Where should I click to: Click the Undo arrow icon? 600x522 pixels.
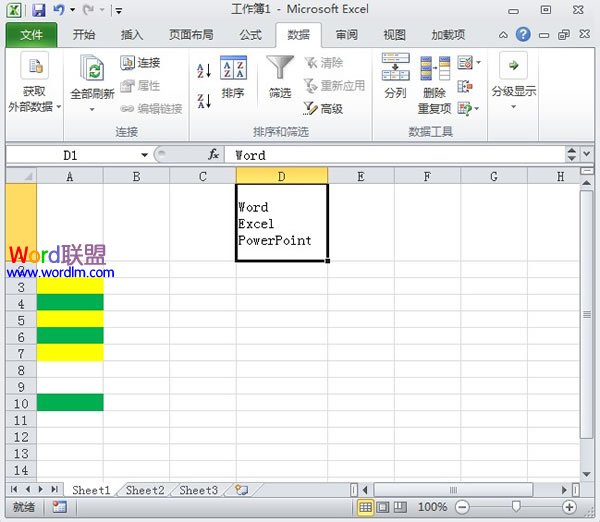click(x=59, y=10)
